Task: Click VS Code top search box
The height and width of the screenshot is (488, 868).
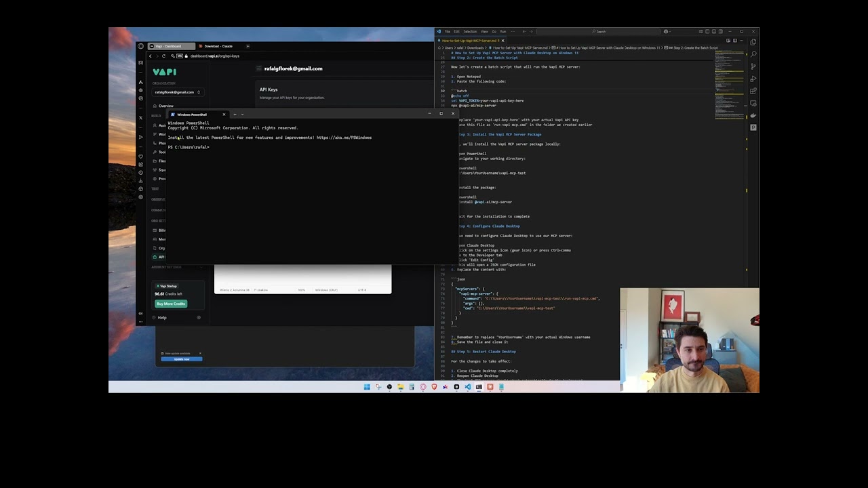Action: [598, 31]
